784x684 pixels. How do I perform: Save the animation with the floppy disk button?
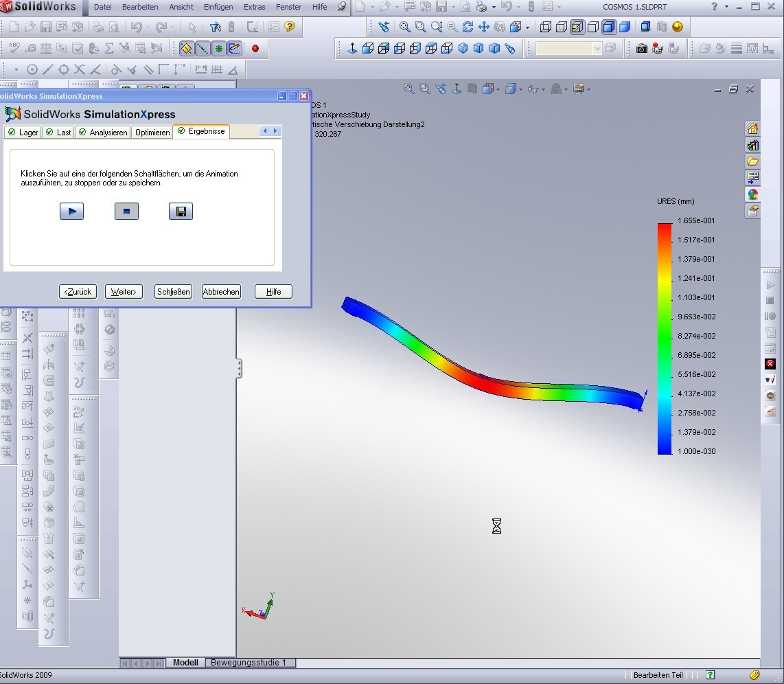[x=181, y=212]
